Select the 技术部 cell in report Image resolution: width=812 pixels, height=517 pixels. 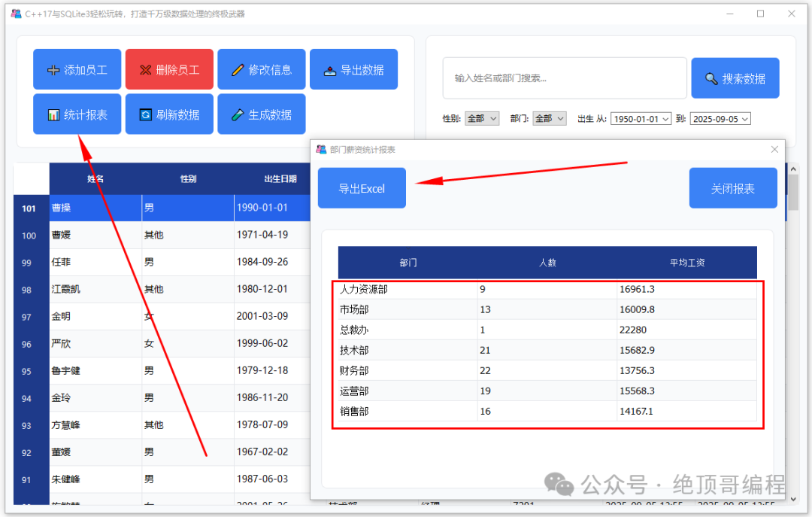[x=408, y=350]
